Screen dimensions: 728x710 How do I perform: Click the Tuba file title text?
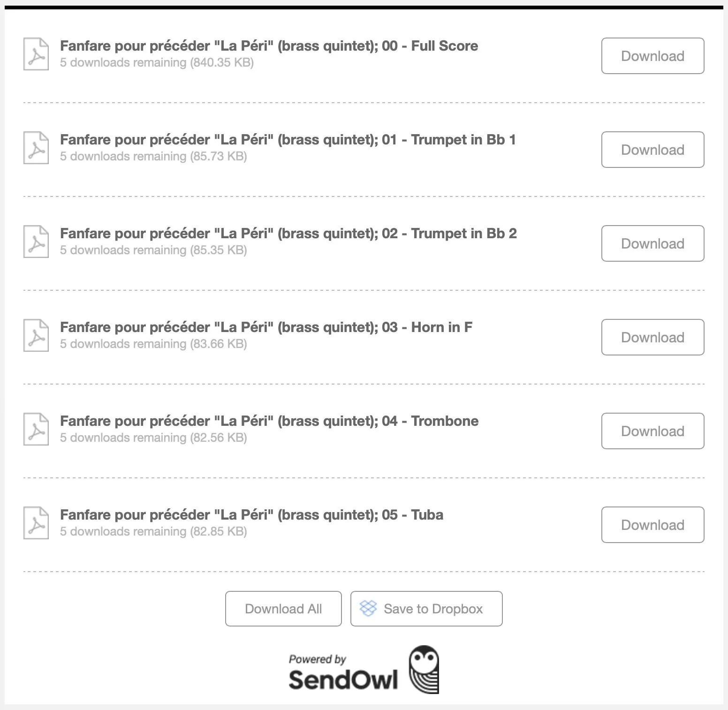(251, 515)
